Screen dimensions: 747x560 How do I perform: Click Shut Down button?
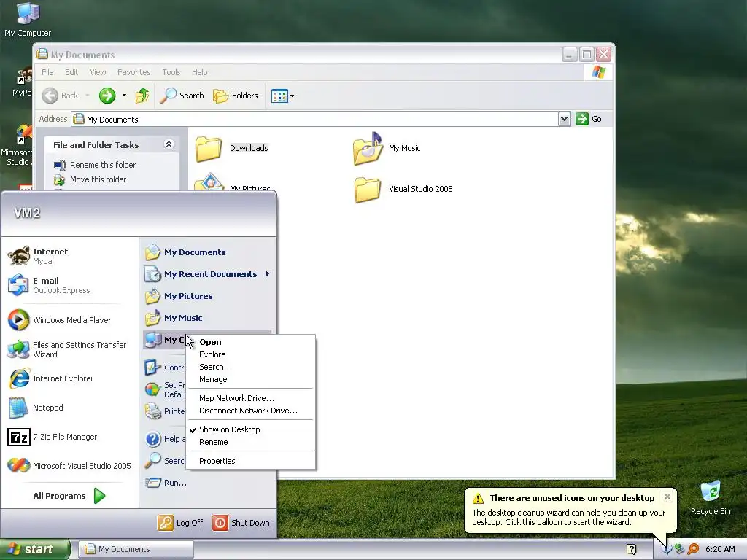pyautogui.click(x=241, y=523)
